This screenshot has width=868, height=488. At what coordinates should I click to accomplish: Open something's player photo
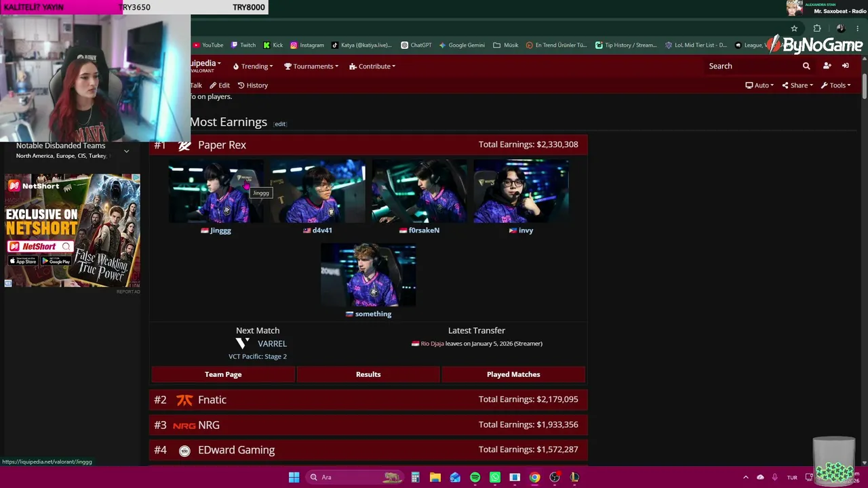368,274
